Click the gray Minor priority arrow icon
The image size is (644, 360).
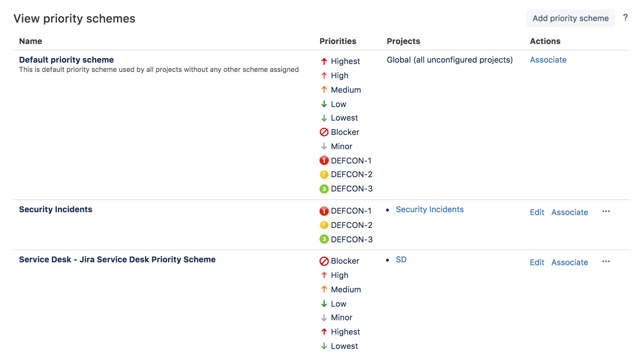click(x=324, y=146)
